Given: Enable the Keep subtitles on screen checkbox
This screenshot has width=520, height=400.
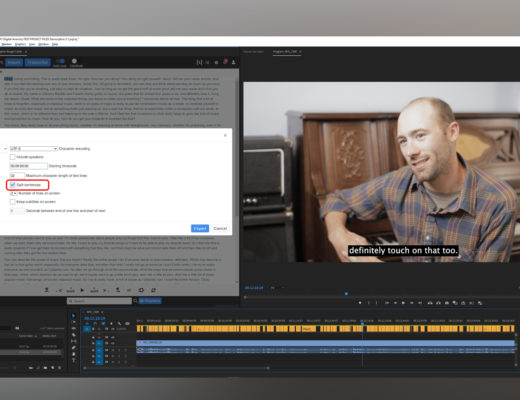Looking at the screenshot, I should [x=12, y=202].
